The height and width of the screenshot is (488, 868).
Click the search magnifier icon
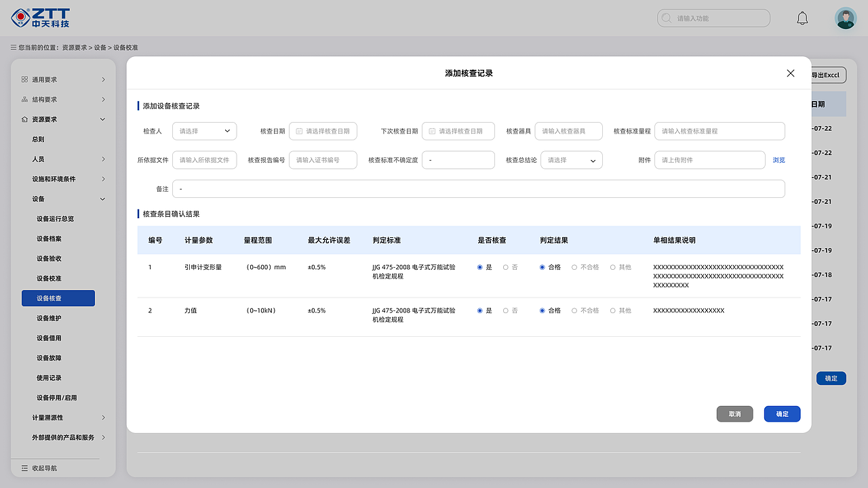pyautogui.click(x=665, y=18)
